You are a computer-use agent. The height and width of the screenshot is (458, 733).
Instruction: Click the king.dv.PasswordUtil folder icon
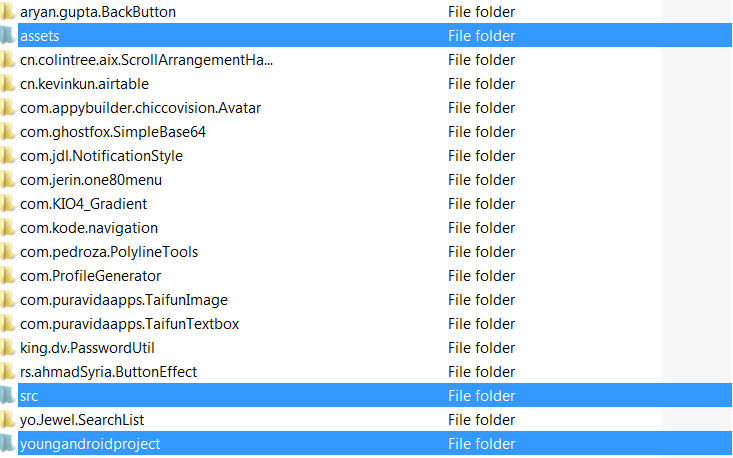point(7,348)
